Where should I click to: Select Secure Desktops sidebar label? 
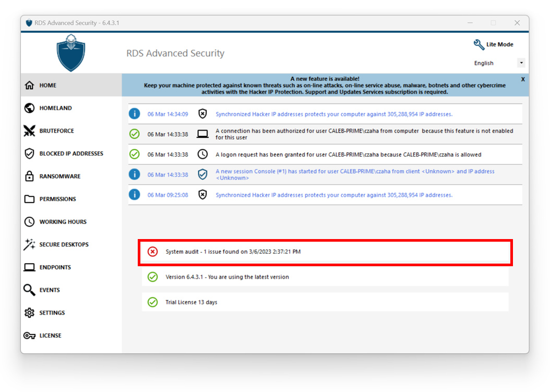64,245
